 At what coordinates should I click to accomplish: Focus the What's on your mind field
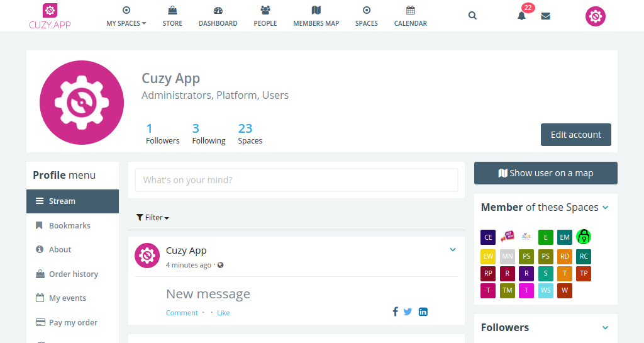click(297, 180)
